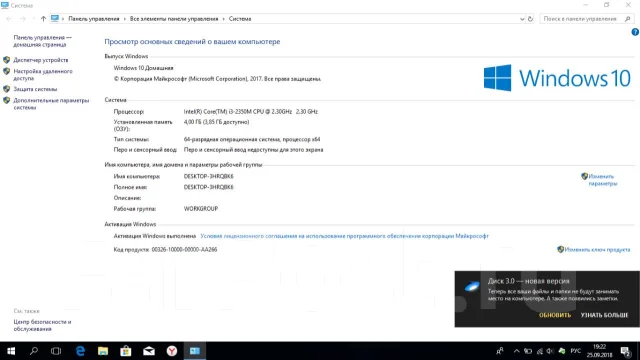This screenshot has width=640, height=360.
Task: Launch Microsoft Edge from the taskbar
Action: [x=80, y=351]
